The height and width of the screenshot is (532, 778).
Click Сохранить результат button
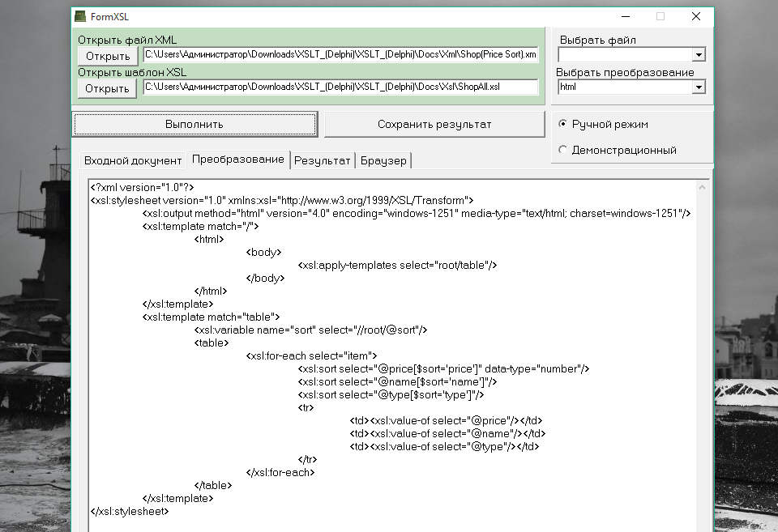coord(434,124)
